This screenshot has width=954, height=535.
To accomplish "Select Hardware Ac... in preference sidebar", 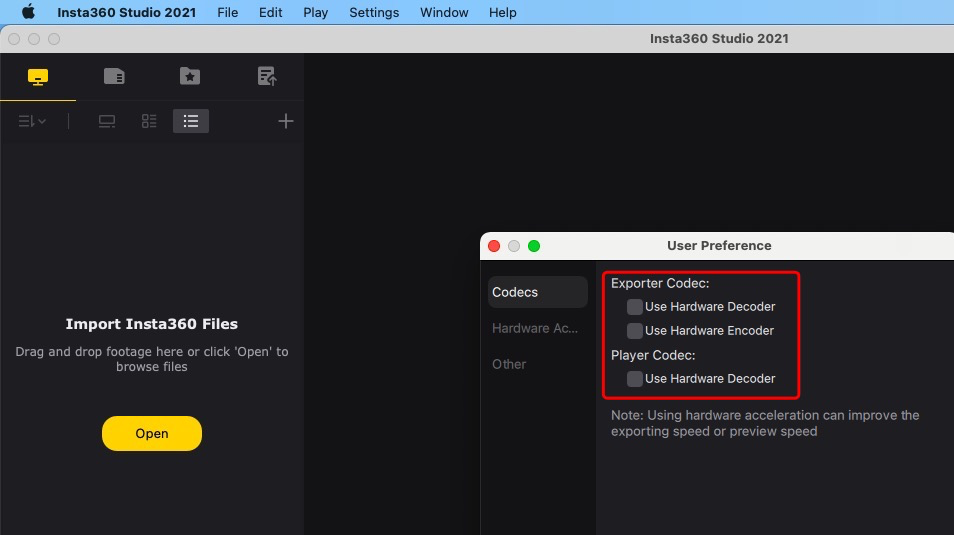I will [535, 328].
